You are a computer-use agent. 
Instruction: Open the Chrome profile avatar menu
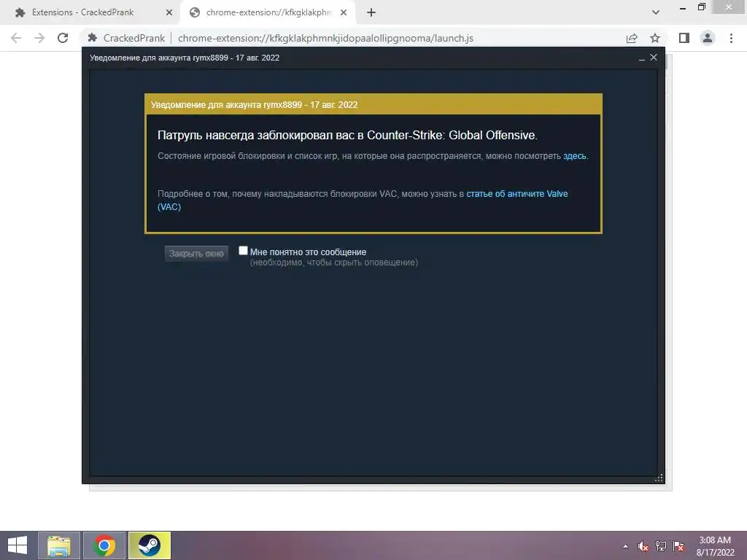click(x=708, y=38)
